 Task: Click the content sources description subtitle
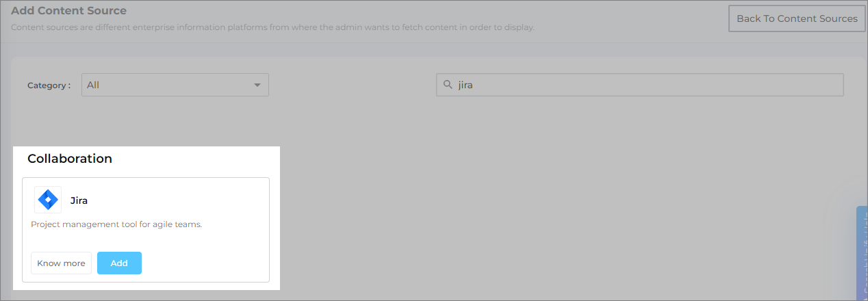coord(272,27)
